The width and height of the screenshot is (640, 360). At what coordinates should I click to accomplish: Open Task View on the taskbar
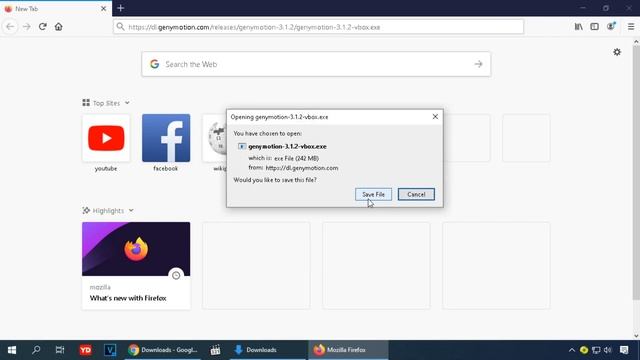point(60,350)
